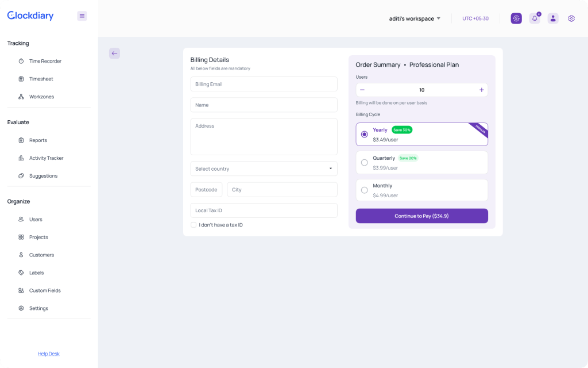Select the Yearly billing cycle
Screen dimensions: 588x368
coord(365,135)
